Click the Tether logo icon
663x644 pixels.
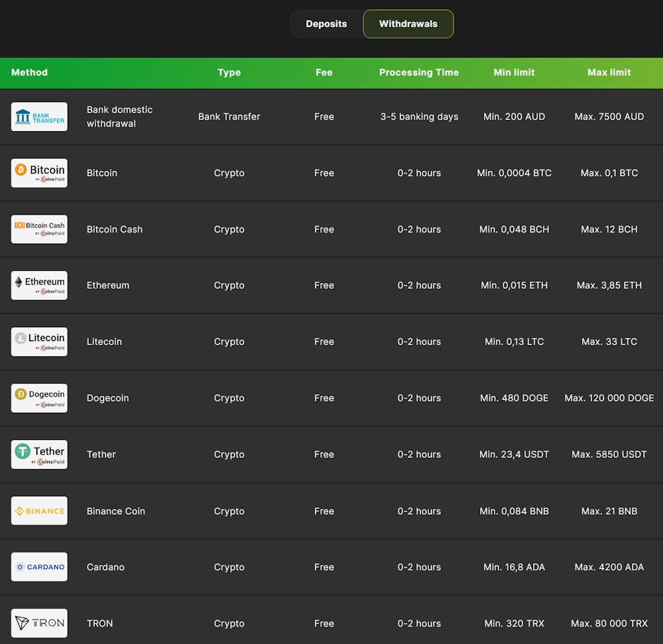[39, 455]
